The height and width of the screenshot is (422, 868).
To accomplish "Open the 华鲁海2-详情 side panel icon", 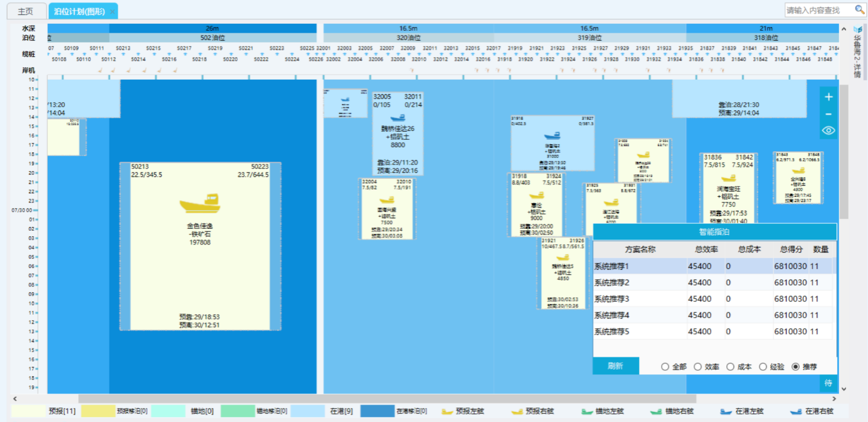I will (857, 29).
